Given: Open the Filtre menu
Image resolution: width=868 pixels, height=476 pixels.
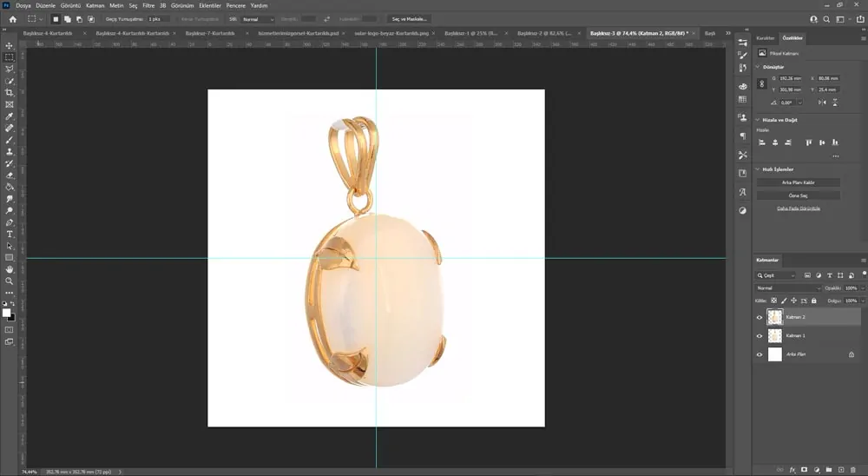Looking at the screenshot, I should point(148,5).
